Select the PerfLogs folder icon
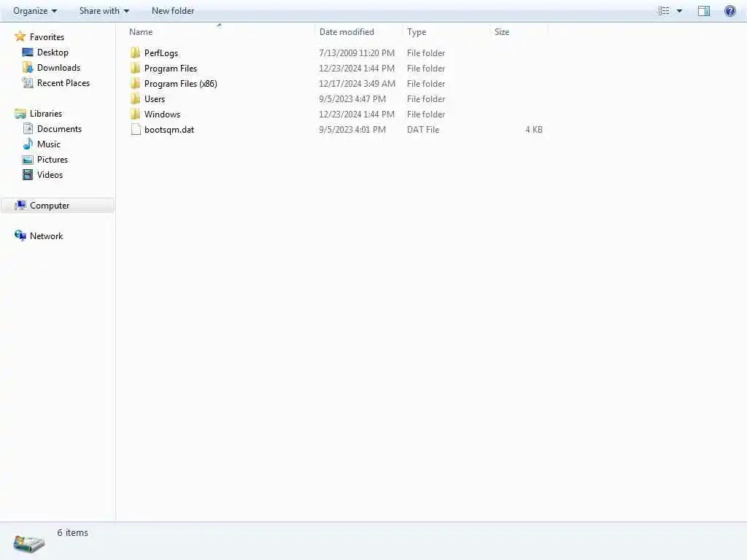The height and width of the screenshot is (560, 747). [x=135, y=52]
